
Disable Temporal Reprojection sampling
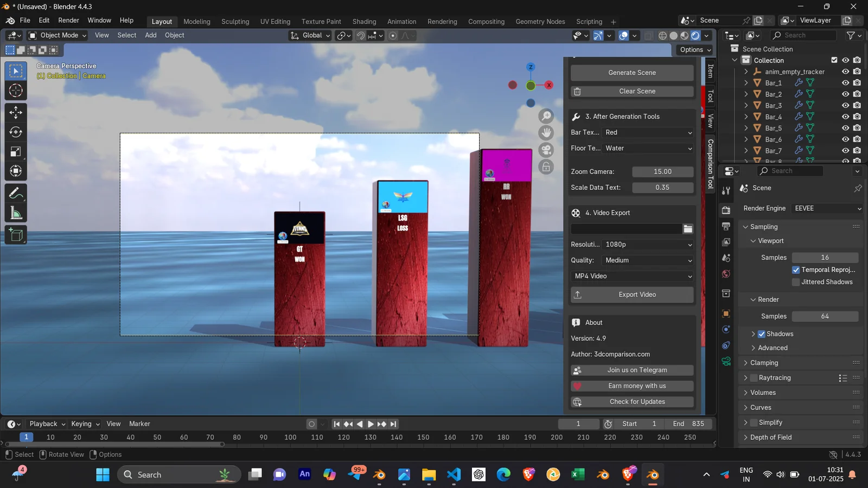796,269
